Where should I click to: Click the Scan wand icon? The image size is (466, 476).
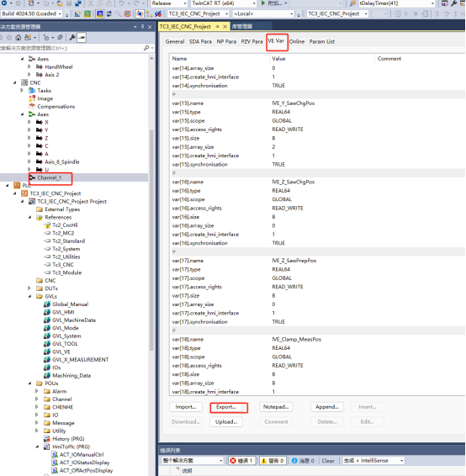pos(118,14)
